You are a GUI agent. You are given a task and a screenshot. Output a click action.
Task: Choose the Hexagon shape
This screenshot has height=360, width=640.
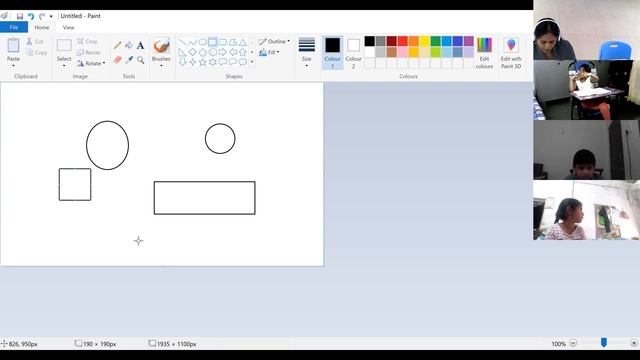213,52
